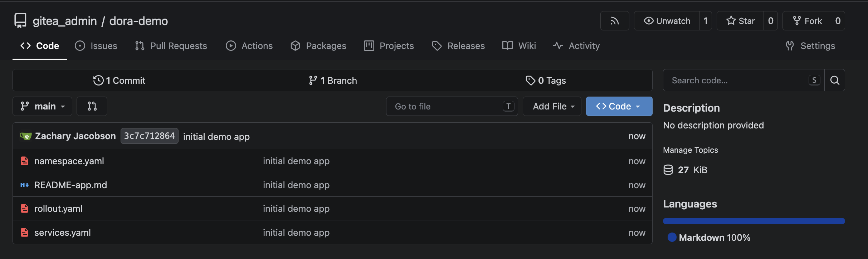Screen dimensions: 868x259
Task: Click the search magnifier icon
Action: point(835,80)
